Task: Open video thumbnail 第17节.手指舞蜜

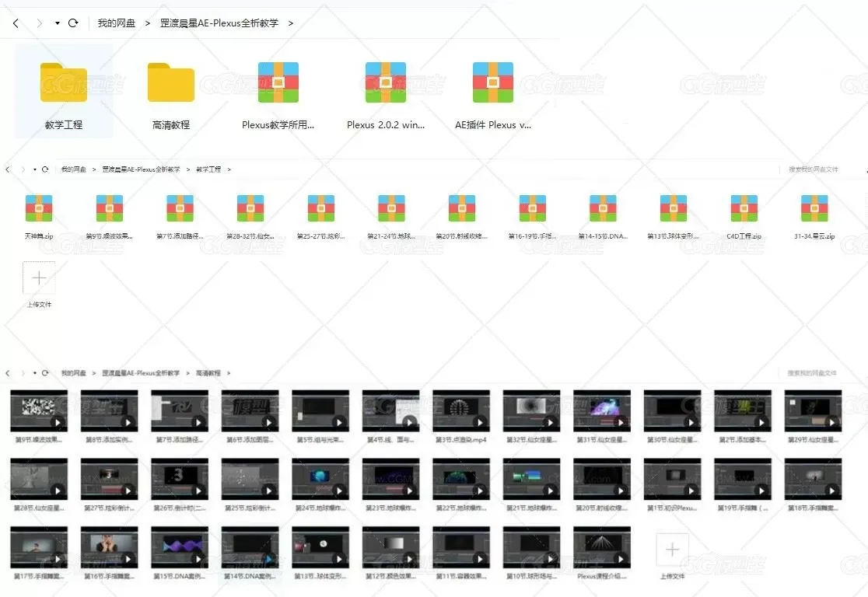Action: (39, 548)
